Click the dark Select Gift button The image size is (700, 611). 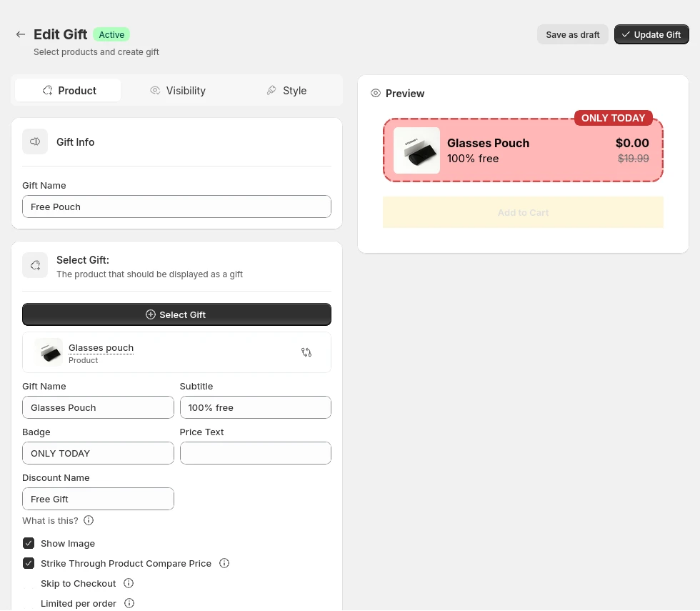[177, 315]
